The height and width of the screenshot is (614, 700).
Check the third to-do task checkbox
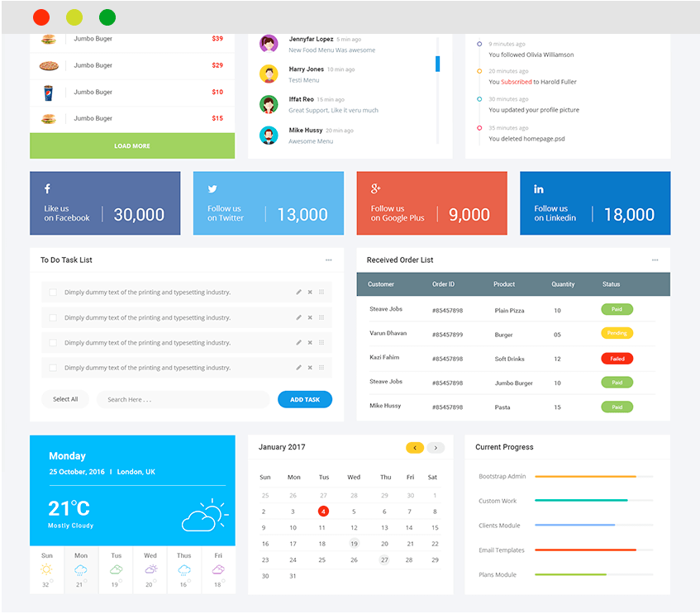point(53,343)
